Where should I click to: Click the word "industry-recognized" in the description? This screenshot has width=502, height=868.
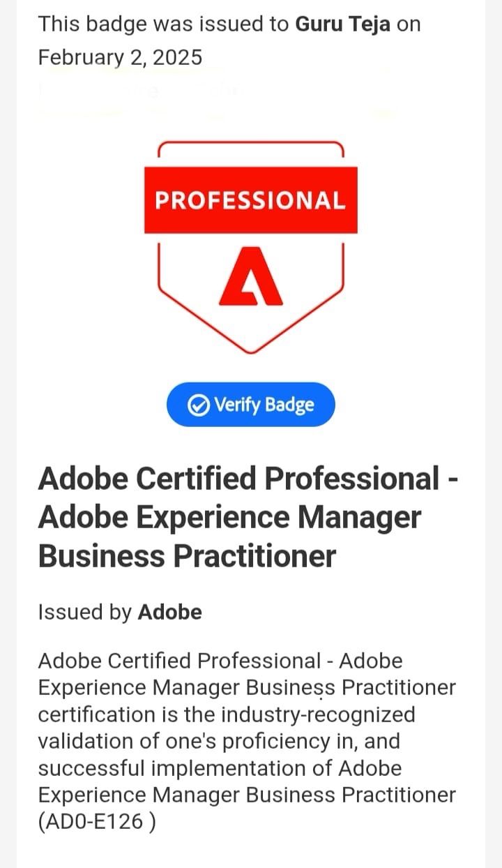pyautogui.click(x=318, y=714)
